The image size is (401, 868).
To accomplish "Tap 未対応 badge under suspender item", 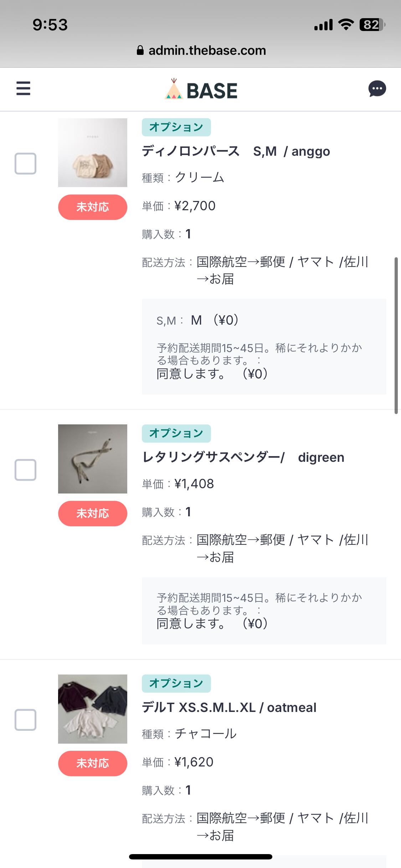I will 93,513.
